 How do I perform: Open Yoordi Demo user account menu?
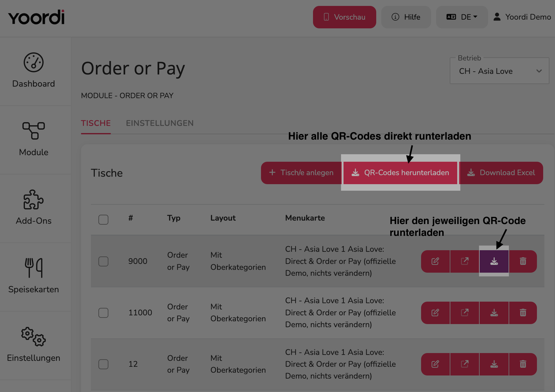[x=522, y=17]
